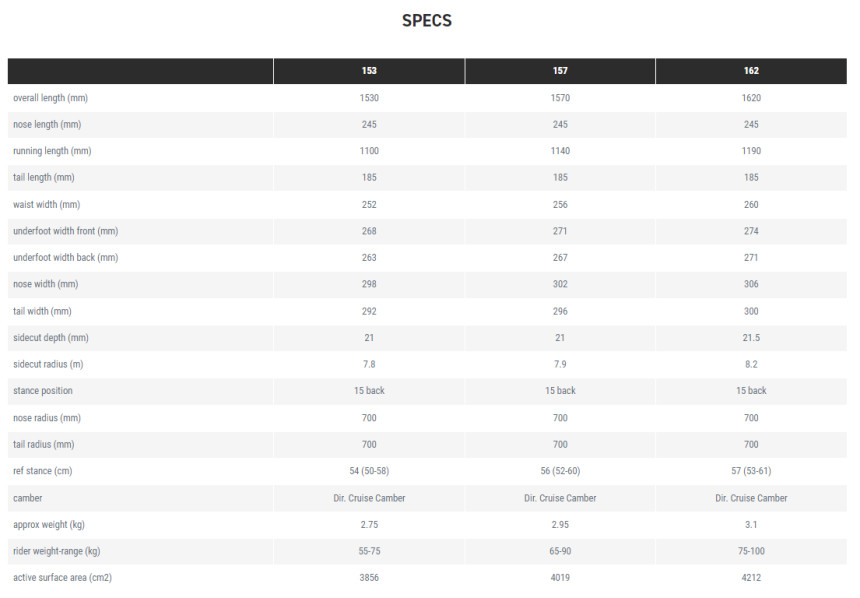The image size is (860, 598).
Task: Click the camber row label
Action: coord(27,498)
